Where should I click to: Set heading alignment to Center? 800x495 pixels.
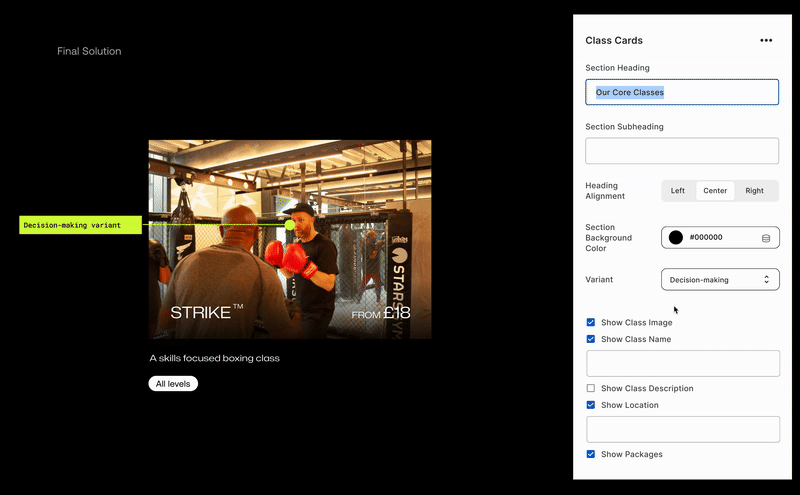click(x=715, y=191)
